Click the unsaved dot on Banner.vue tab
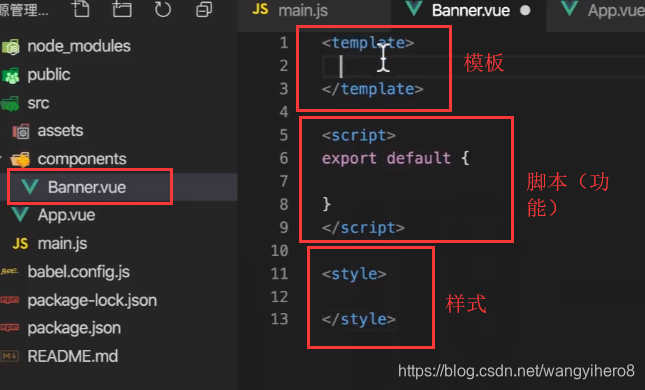The height and width of the screenshot is (390, 645). pyautogui.click(x=525, y=10)
